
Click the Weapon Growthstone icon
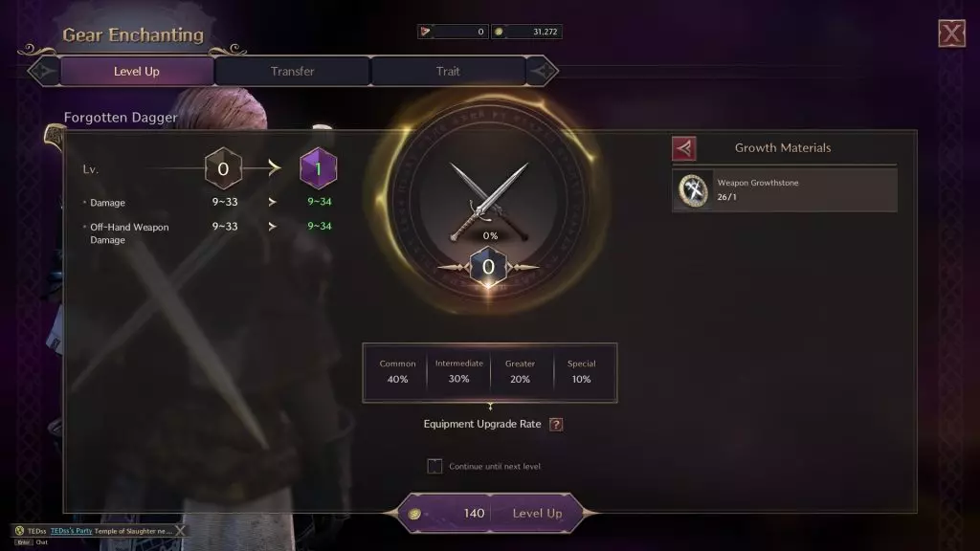point(693,190)
